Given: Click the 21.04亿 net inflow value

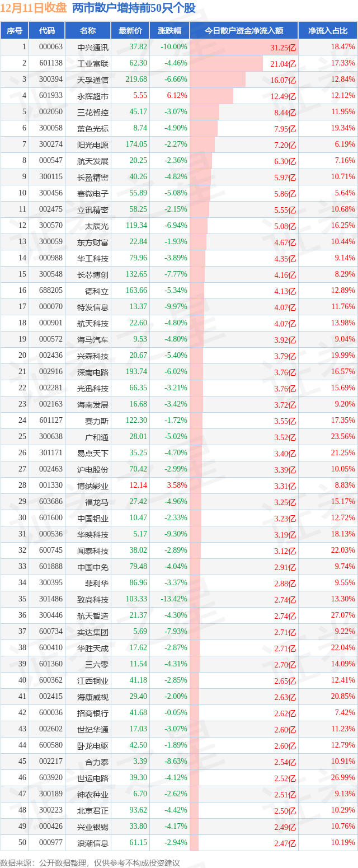Looking at the screenshot, I should point(283,64).
